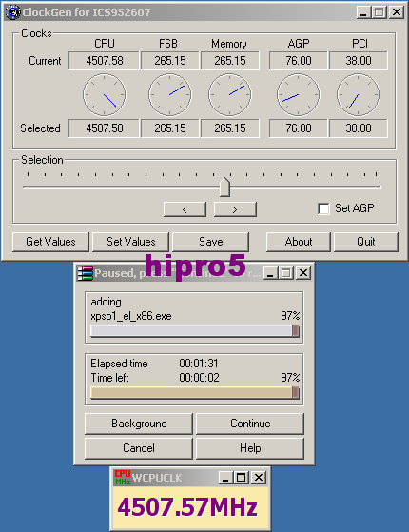Close the WCPUCLK window
This screenshot has width=409, height=532.
tap(259, 478)
